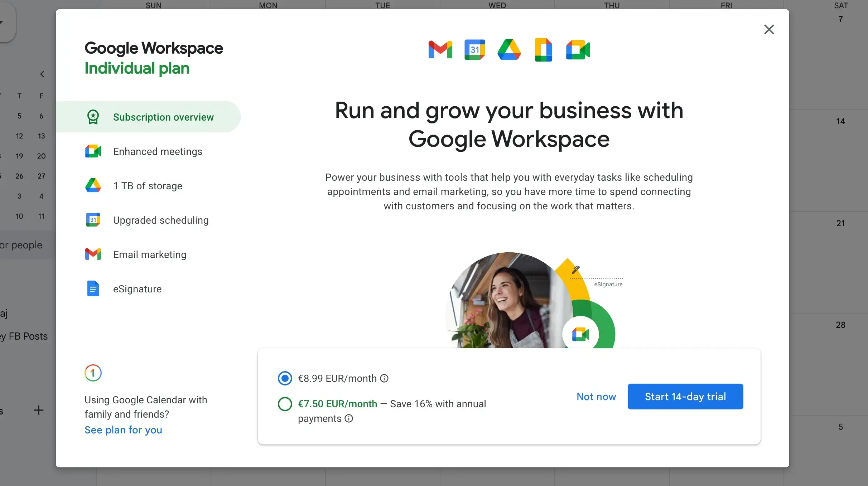The width and height of the screenshot is (868, 486).
Task: Click the Meet icon beside Enhanced meetings
Action: tap(93, 151)
